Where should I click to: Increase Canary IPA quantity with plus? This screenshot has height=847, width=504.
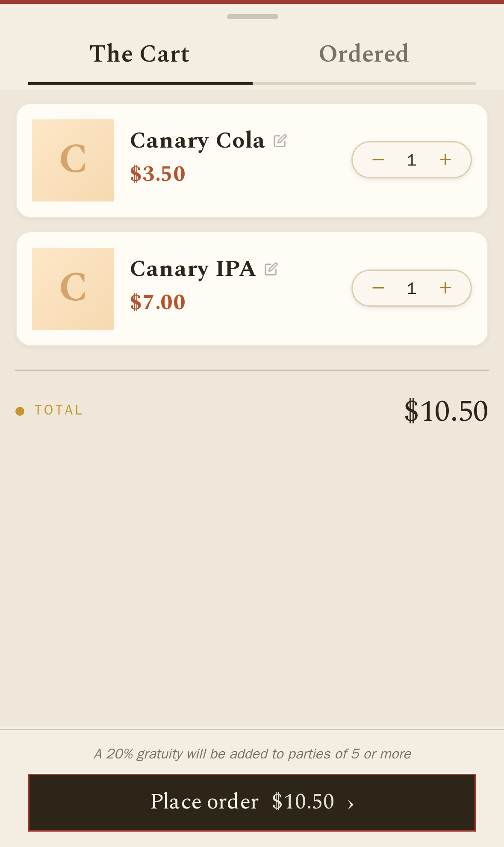click(445, 288)
